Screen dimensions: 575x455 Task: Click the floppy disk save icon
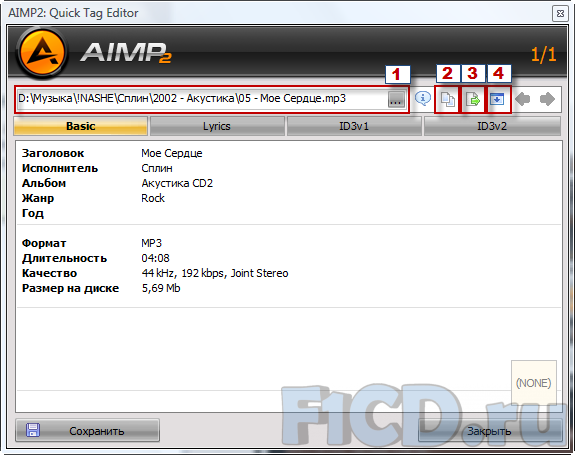pos(33,430)
